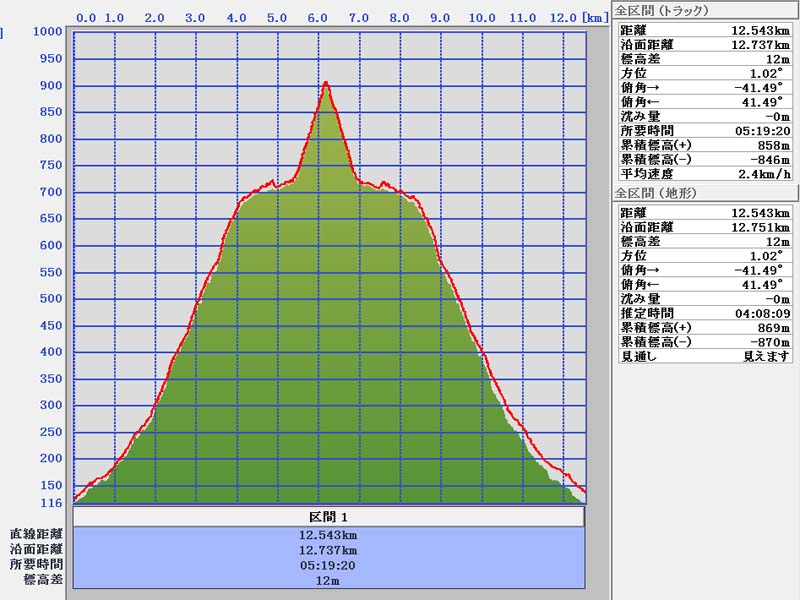Click 累積標高(-) -846m in track panel
Viewport: 800px width, 600px height.
pyautogui.click(x=705, y=159)
